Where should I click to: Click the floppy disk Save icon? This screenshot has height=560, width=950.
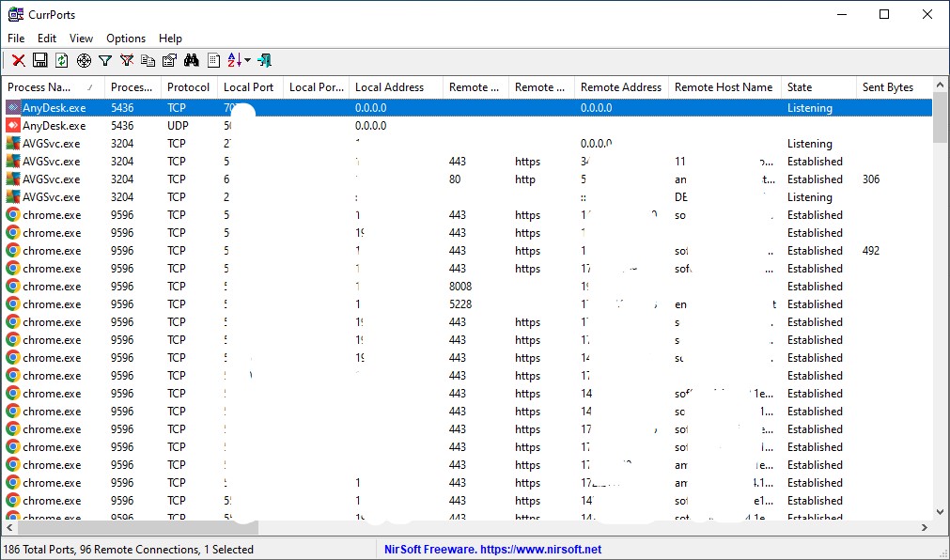[x=40, y=60]
